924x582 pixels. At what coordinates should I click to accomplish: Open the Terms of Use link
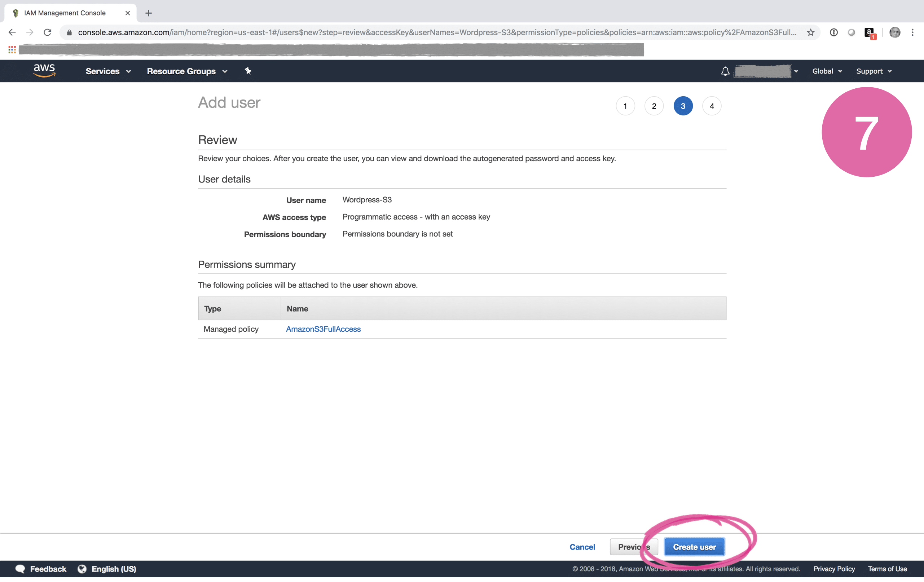point(887,569)
